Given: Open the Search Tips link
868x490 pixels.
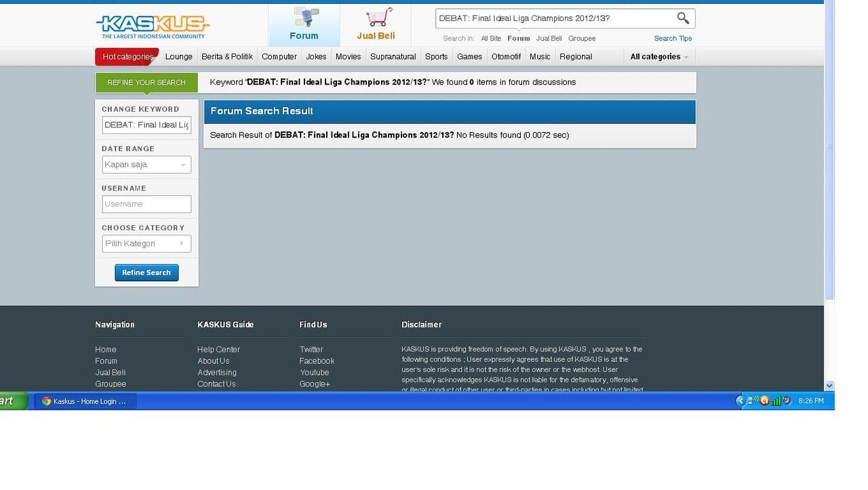Looking at the screenshot, I should coord(673,39).
